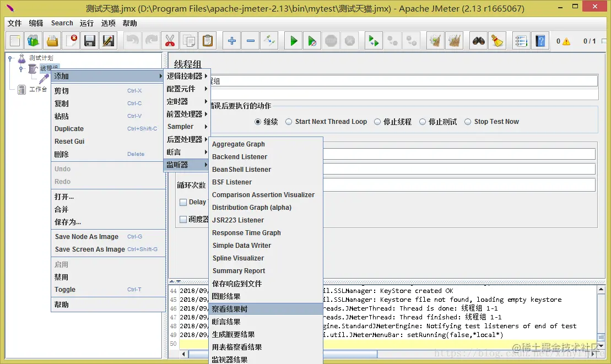The width and height of the screenshot is (611, 364).
Task: Click the log horizontal scrollbar left arrow
Action: (183, 354)
